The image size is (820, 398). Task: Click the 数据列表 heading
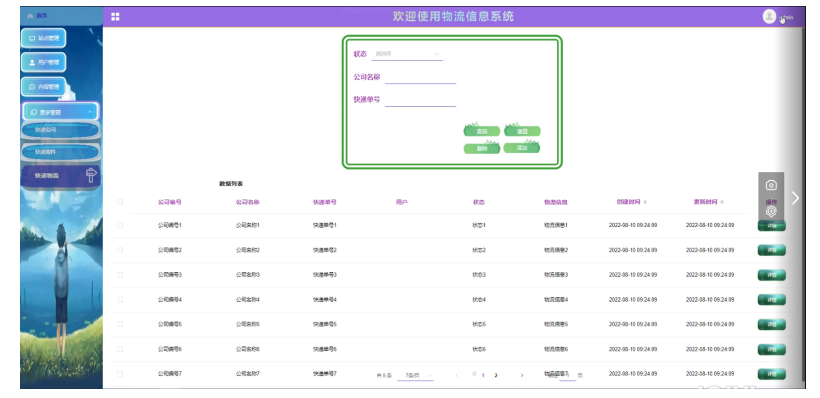point(231,184)
